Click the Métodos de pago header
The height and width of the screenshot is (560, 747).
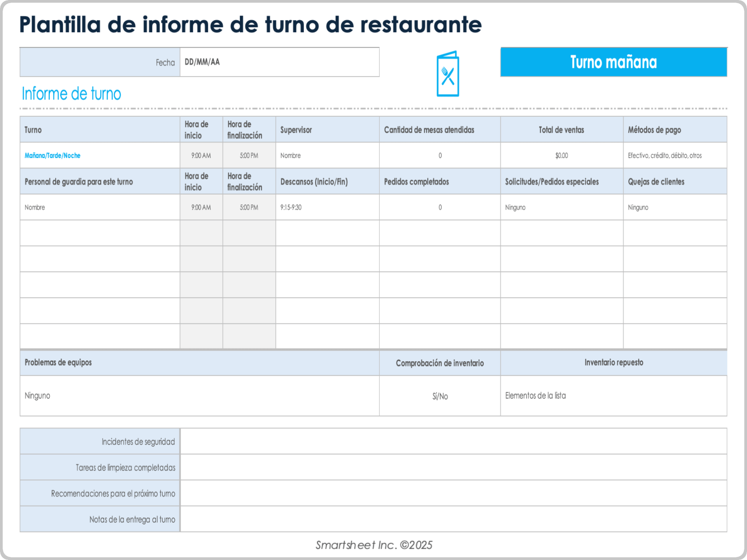(675, 130)
